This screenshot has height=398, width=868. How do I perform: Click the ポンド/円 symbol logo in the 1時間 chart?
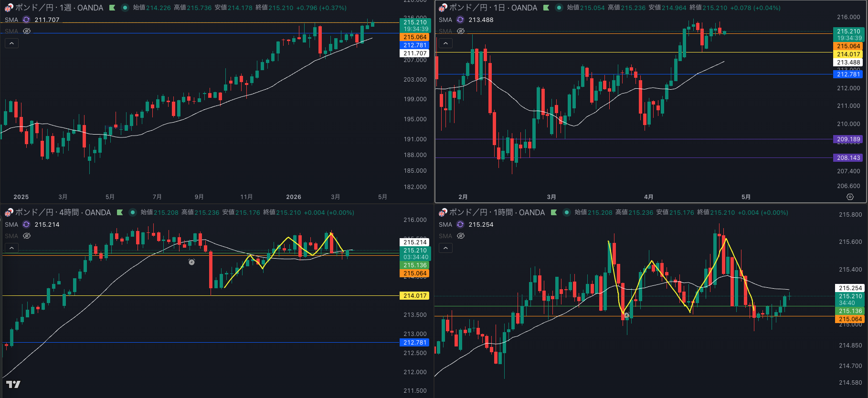tap(443, 212)
